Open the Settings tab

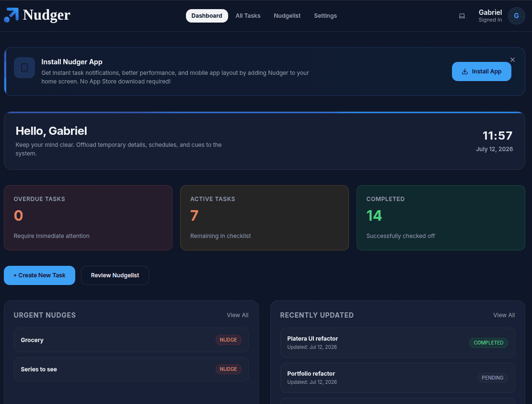[325, 16]
